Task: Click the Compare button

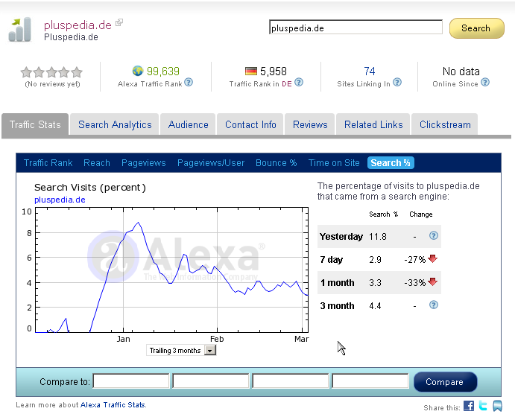Action: pyautogui.click(x=445, y=382)
